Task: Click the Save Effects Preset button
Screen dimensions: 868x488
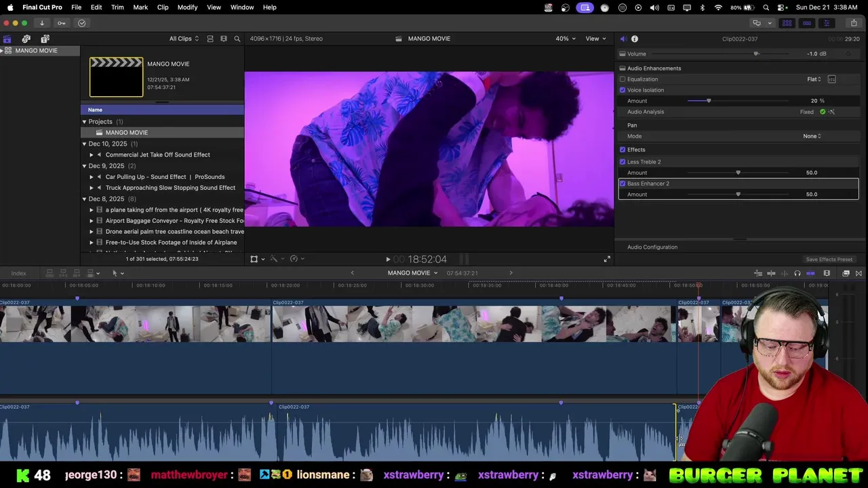Action: [x=829, y=260]
